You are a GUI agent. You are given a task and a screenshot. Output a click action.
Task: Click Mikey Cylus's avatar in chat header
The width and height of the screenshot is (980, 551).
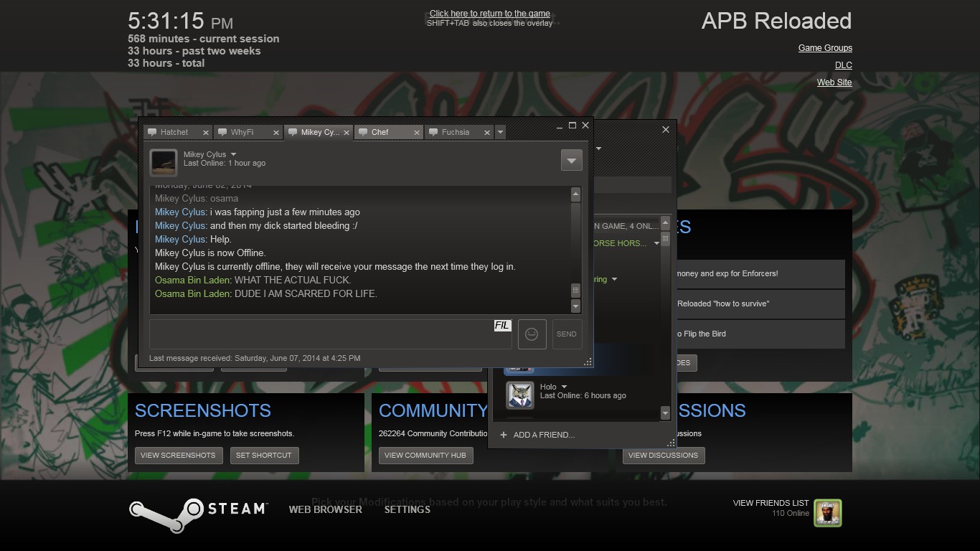click(x=164, y=162)
